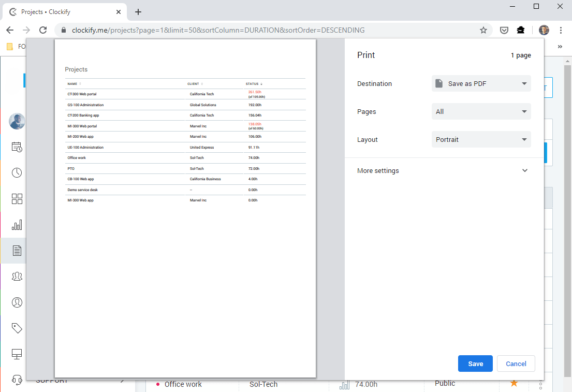Open Tags via the tag icon
The height and width of the screenshot is (392, 572).
[x=17, y=328]
